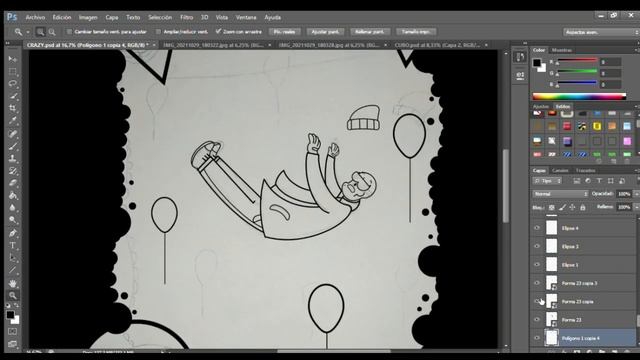The height and width of the screenshot is (360, 640).
Task: Open the Color panel options menu
Action: tap(637, 50)
